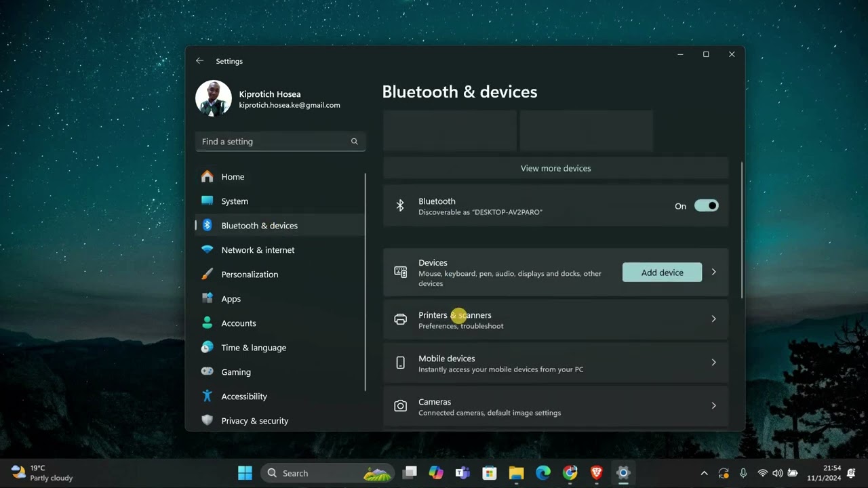868x488 pixels.
Task: Open Time & language settings
Action: pos(280,348)
